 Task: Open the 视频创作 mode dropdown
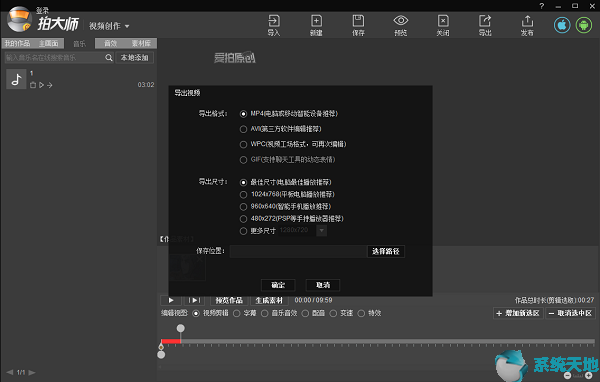[109, 26]
